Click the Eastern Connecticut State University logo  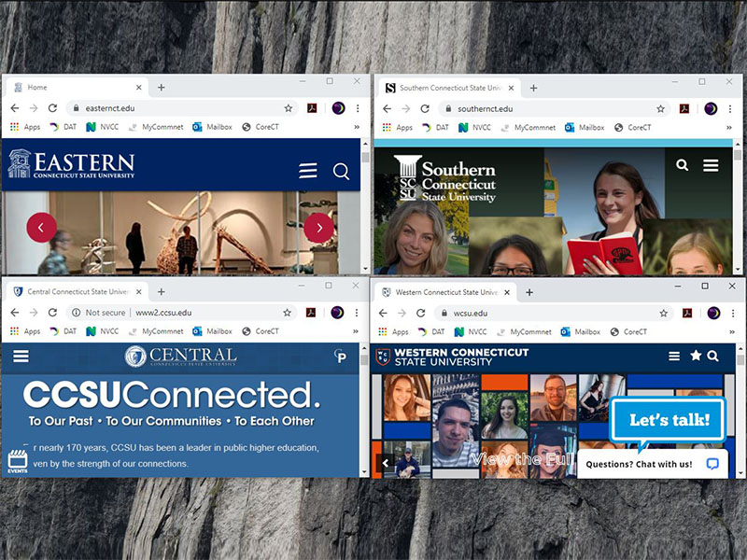(x=72, y=164)
